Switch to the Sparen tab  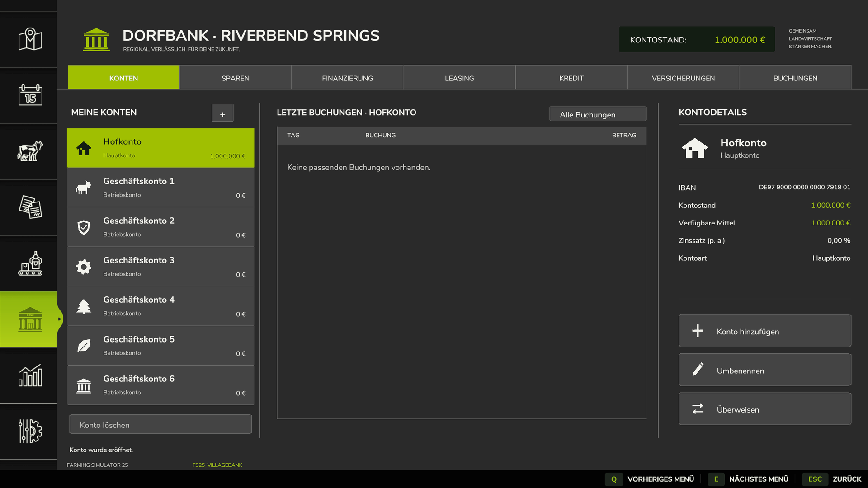coord(236,78)
